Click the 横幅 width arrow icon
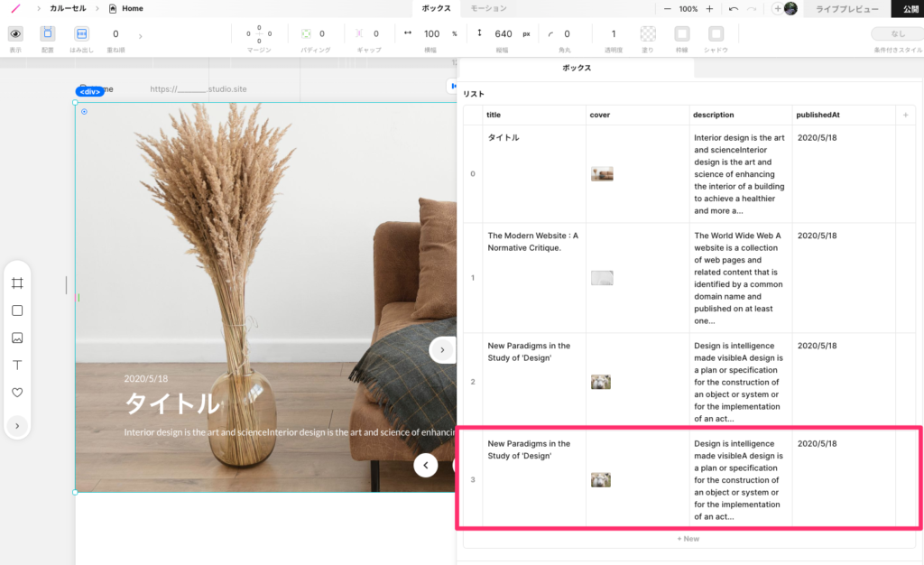Screen dimensions: 924x565 click(x=408, y=33)
